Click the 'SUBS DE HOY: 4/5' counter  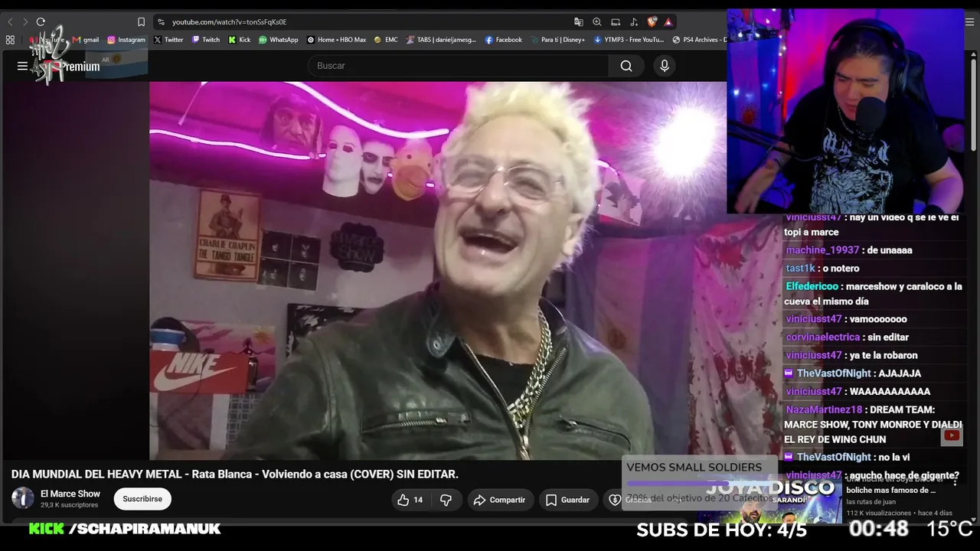(721, 530)
